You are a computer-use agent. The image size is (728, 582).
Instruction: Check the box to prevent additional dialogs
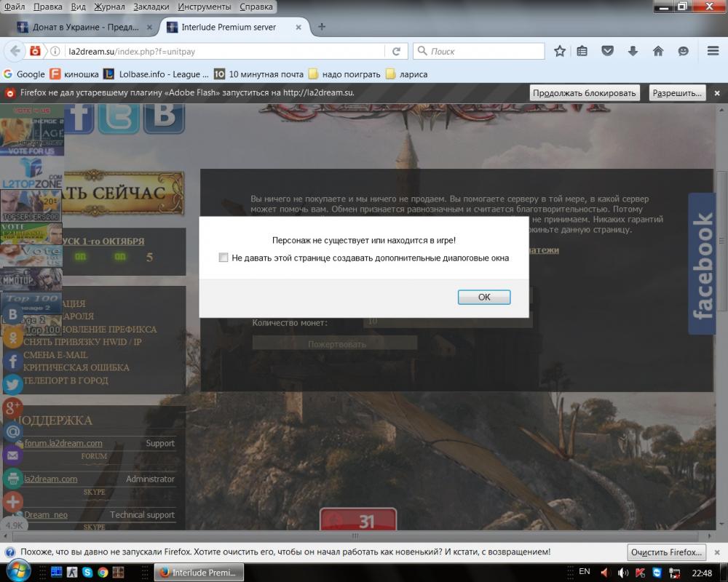point(223,258)
